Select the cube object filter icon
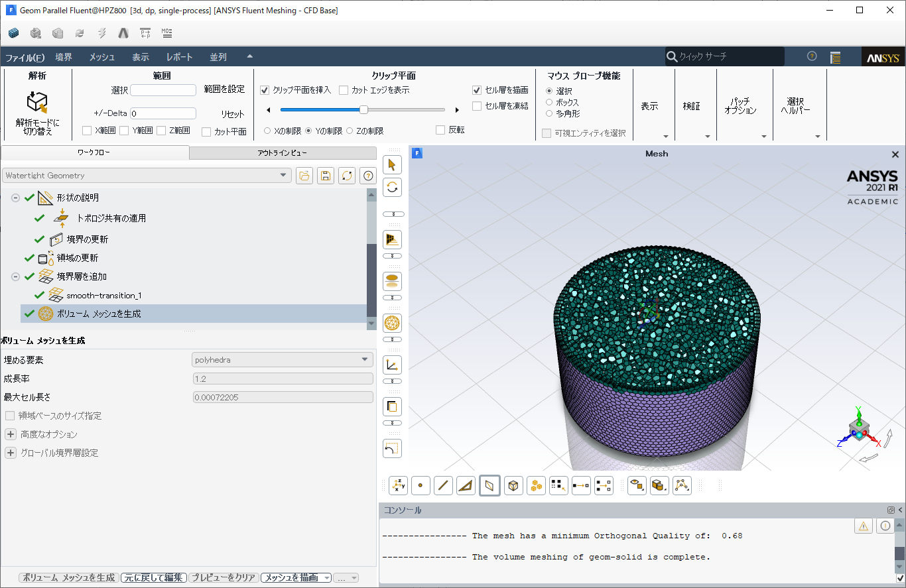 pyautogui.click(x=513, y=486)
